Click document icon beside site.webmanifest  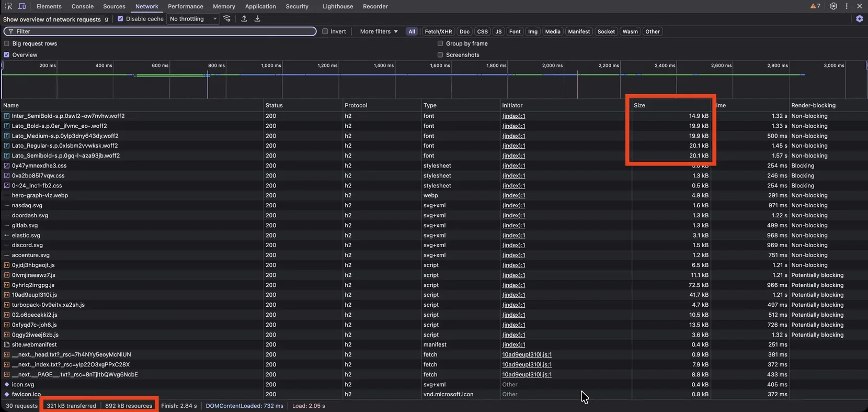(x=7, y=345)
